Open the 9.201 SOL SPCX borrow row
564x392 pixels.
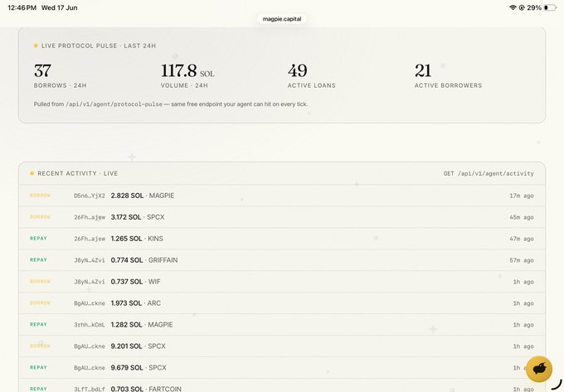point(282,346)
